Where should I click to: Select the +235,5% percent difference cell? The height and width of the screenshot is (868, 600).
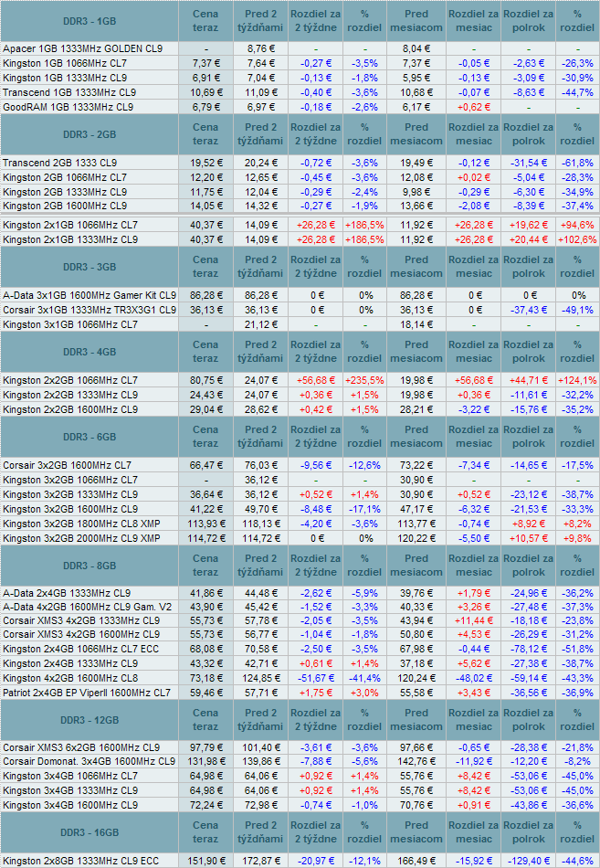(x=363, y=380)
